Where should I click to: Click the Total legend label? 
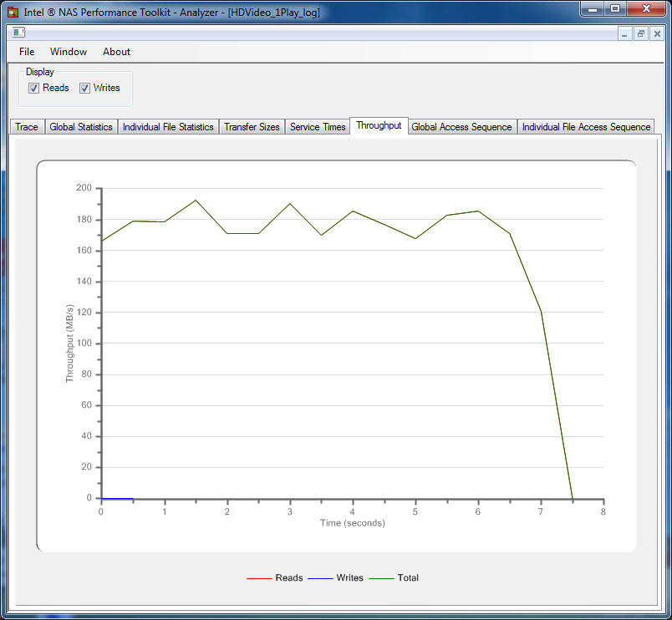click(x=408, y=578)
